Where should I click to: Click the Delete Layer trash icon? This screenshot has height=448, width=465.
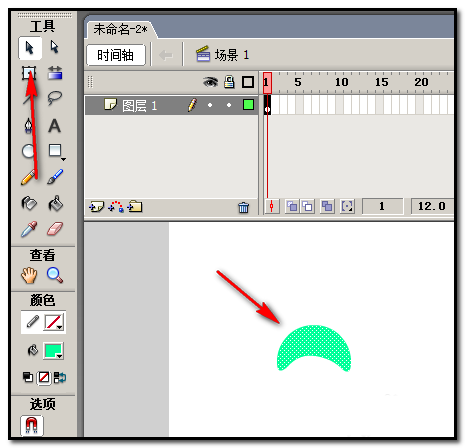[x=244, y=207]
